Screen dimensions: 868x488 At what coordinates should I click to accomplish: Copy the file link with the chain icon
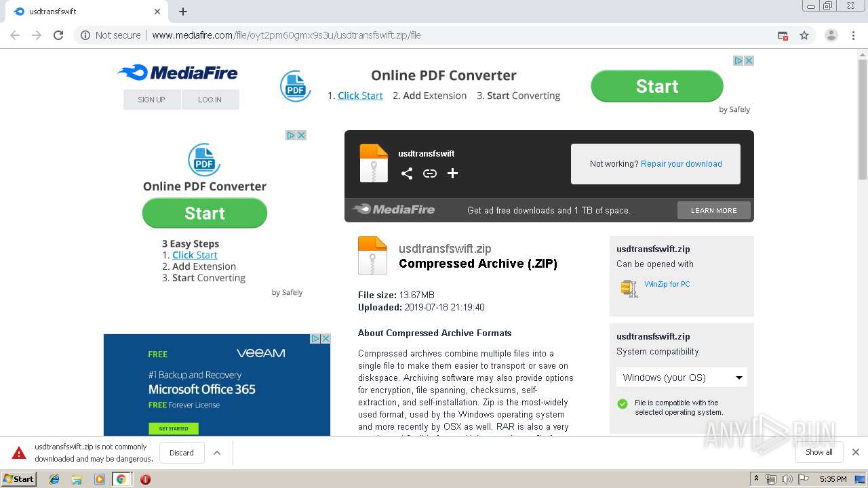(430, 174)
